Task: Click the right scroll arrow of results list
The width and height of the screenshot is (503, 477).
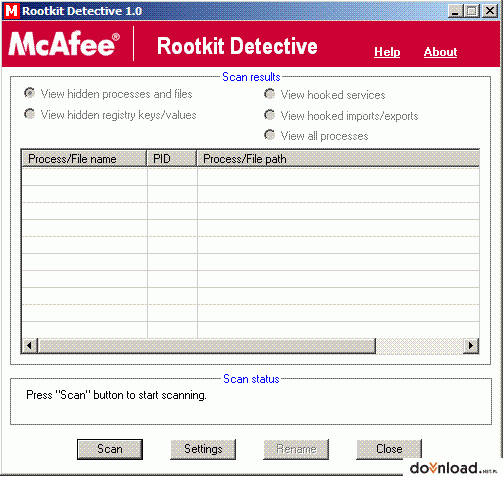Action: click(471, 346)
